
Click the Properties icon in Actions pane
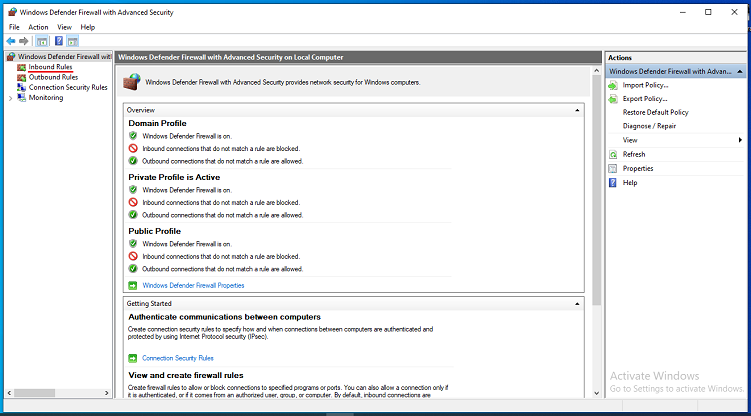coord(613,169)
